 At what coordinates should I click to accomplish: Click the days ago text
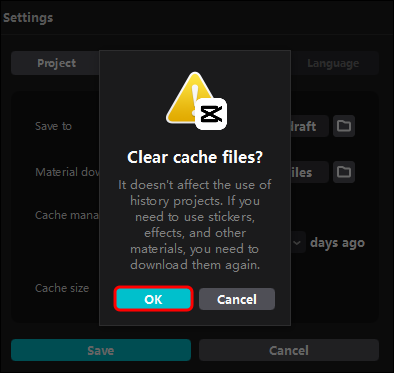337,243
